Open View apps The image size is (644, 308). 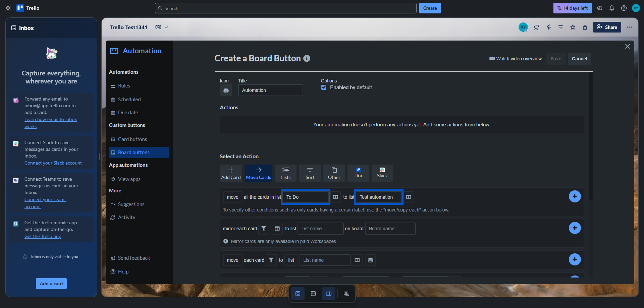point(139,179)
